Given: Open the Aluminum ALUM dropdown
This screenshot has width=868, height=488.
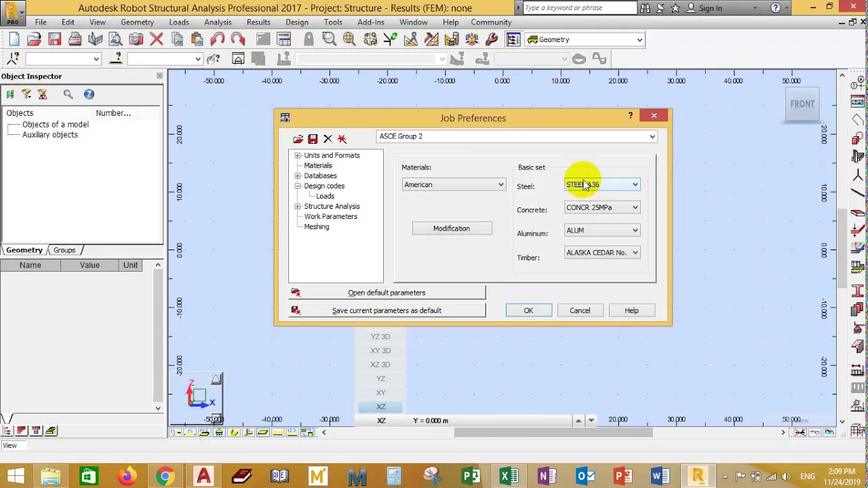Looking at the screenshot, I should pyautogui.click(x=602, y=230).
